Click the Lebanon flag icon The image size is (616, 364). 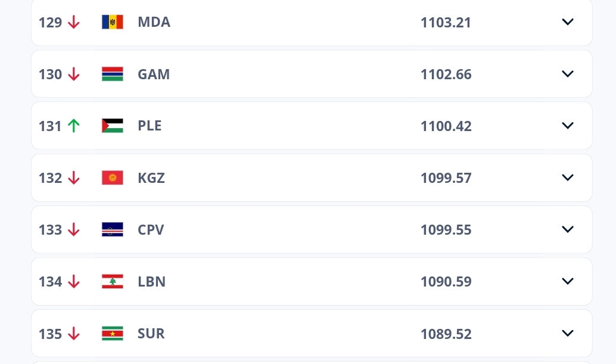click(x=113, y=281)
